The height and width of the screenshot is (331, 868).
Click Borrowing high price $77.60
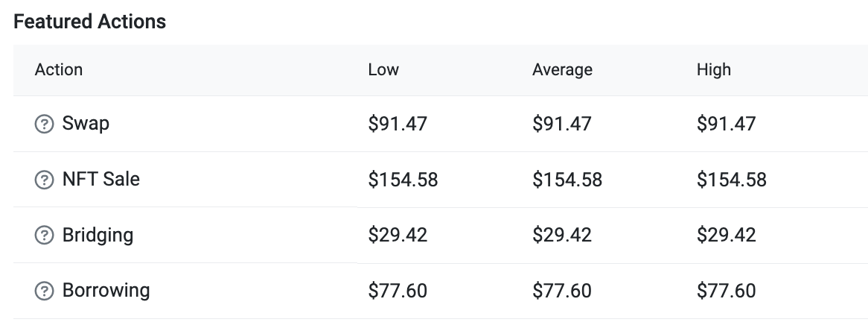coord(727,291)
